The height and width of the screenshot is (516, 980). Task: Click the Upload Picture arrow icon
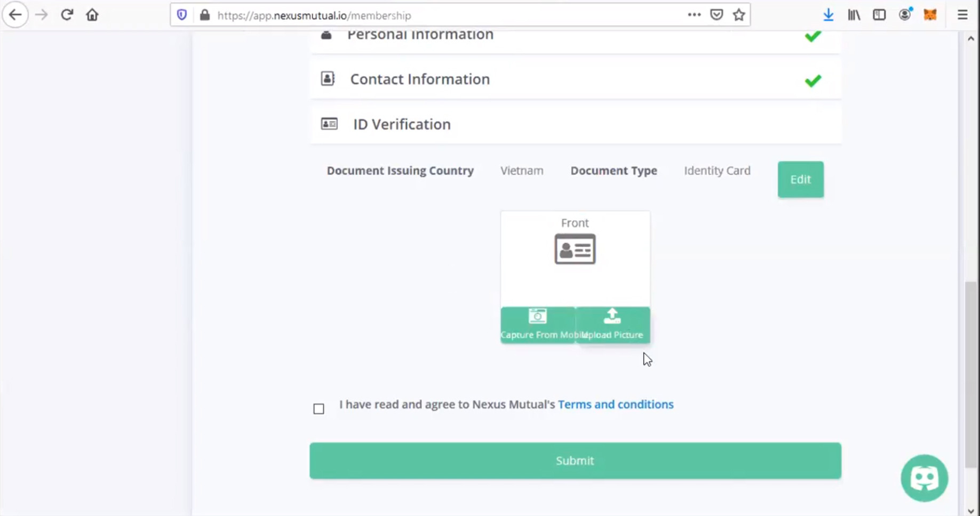[x=612, y=316]
